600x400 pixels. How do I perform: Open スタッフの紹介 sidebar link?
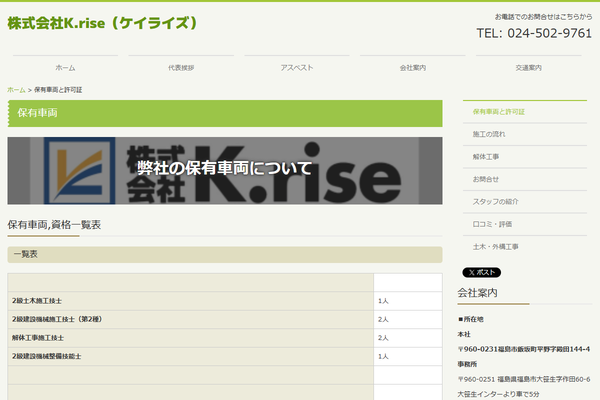point(525,202)
